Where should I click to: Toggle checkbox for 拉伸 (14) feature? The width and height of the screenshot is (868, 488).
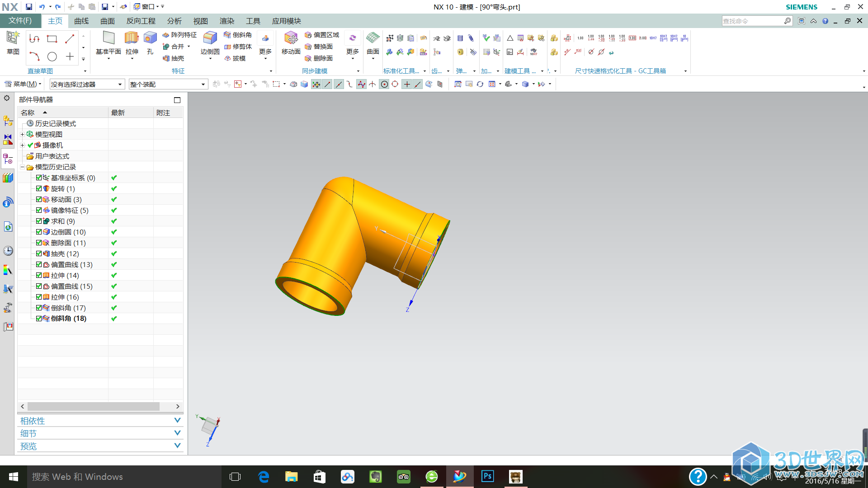(x=39, y=275)
